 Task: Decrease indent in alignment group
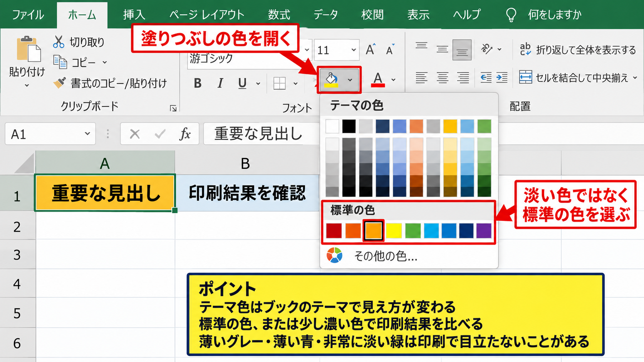pos(486,78)
